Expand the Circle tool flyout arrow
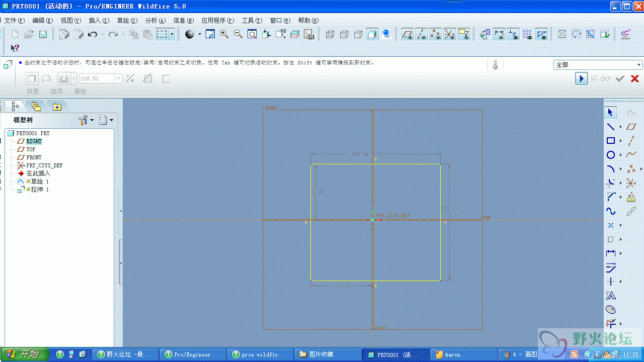 [620, 155]
